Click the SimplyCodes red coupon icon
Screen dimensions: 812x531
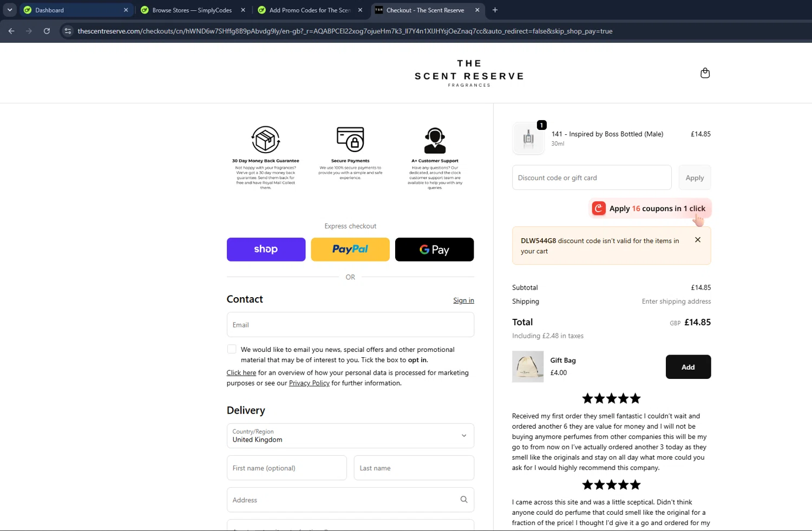click(x=599, y=208)
